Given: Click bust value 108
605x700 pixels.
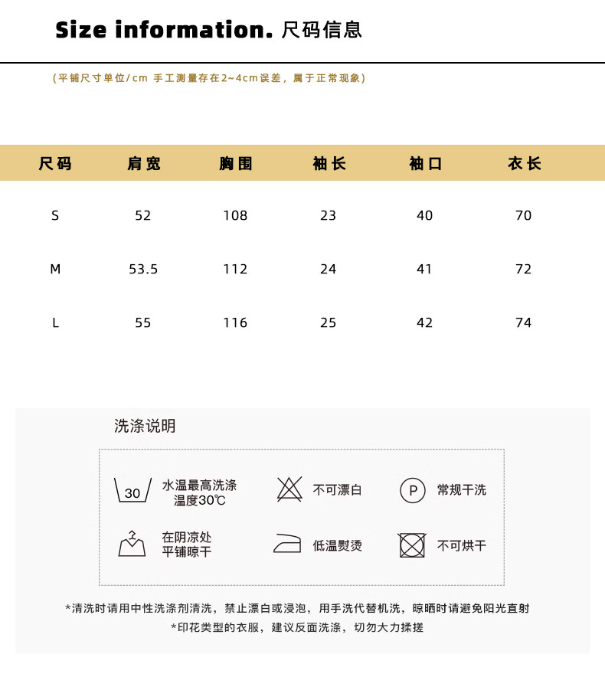Looking at the screenshot, I should click(235, 216).
